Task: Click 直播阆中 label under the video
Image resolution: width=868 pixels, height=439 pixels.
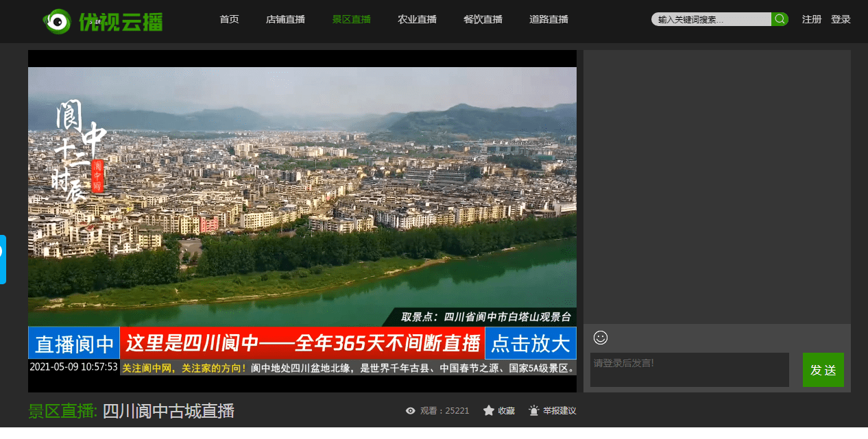Action: (x=73, y=343)
